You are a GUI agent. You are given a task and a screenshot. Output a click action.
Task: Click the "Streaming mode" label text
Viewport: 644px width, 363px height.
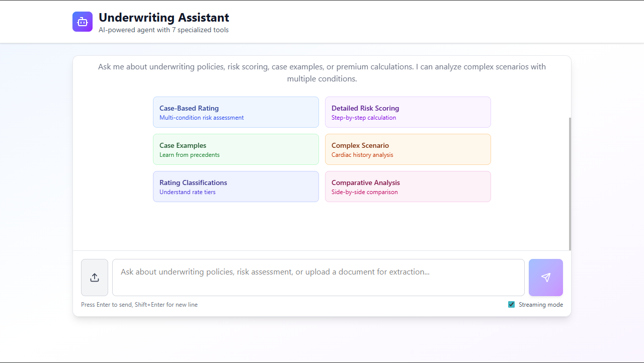coord(540,305)
